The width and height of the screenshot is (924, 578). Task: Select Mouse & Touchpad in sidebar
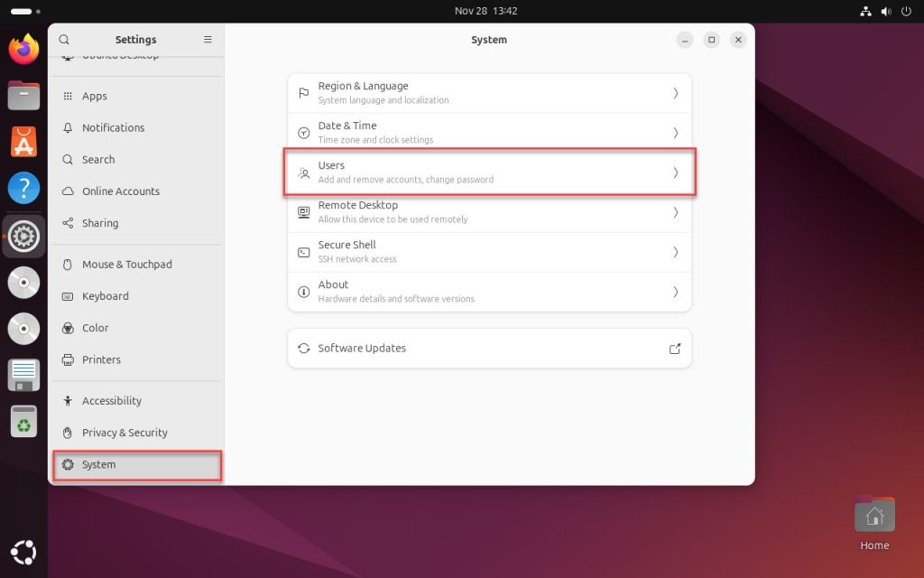pos(137,265)
